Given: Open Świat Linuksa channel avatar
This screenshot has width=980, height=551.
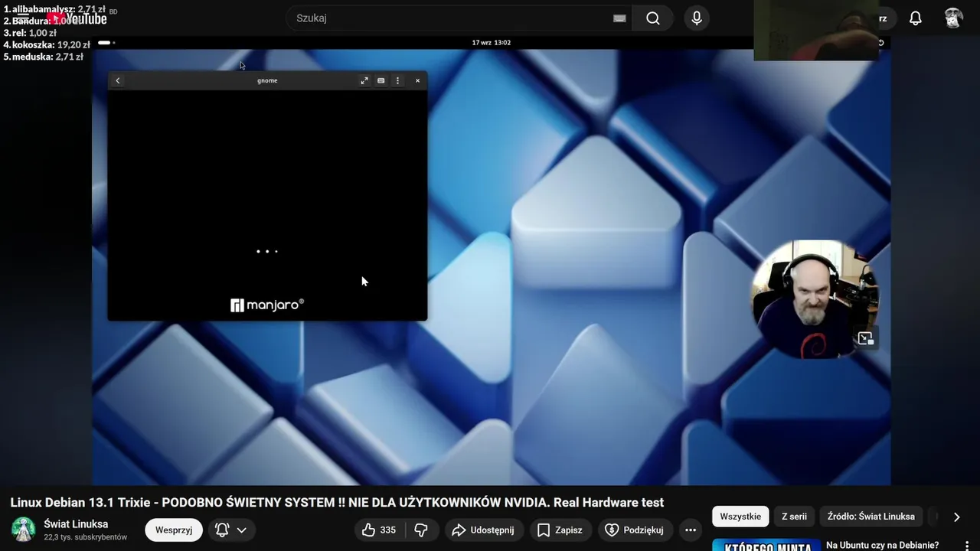Looking at the screenshot, I should click(x=23, y=530).
